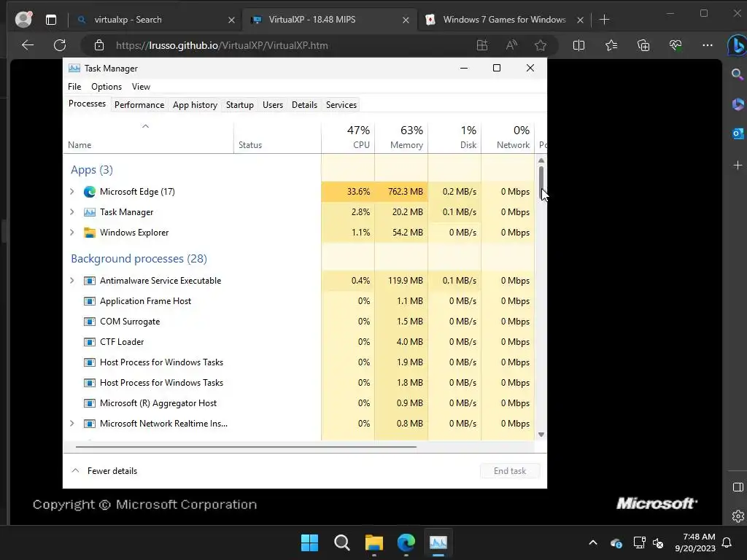Image resolution: width=747 pixels, height=560 pixels.
Task: Click the horizontal scrollbar in Task Manager
Action: click(x=246, y=447)
